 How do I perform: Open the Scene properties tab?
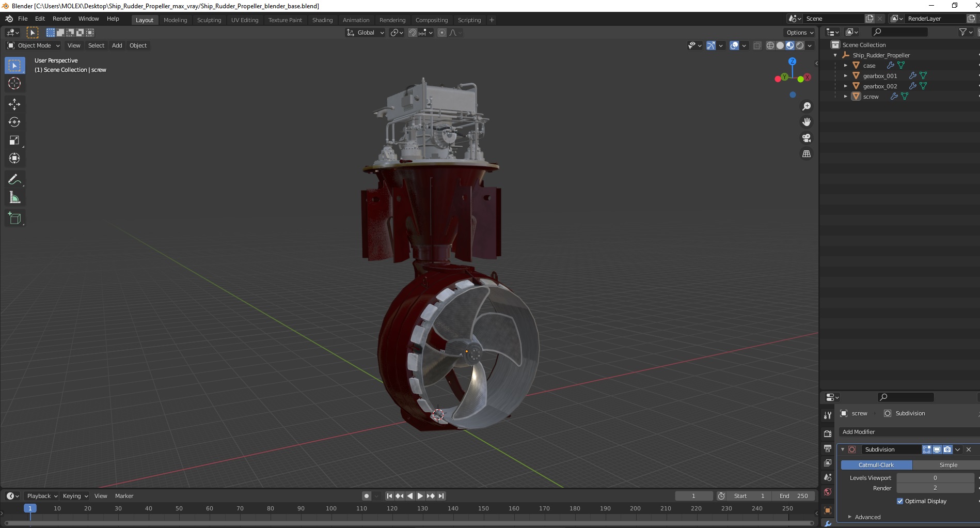point(828,477)
